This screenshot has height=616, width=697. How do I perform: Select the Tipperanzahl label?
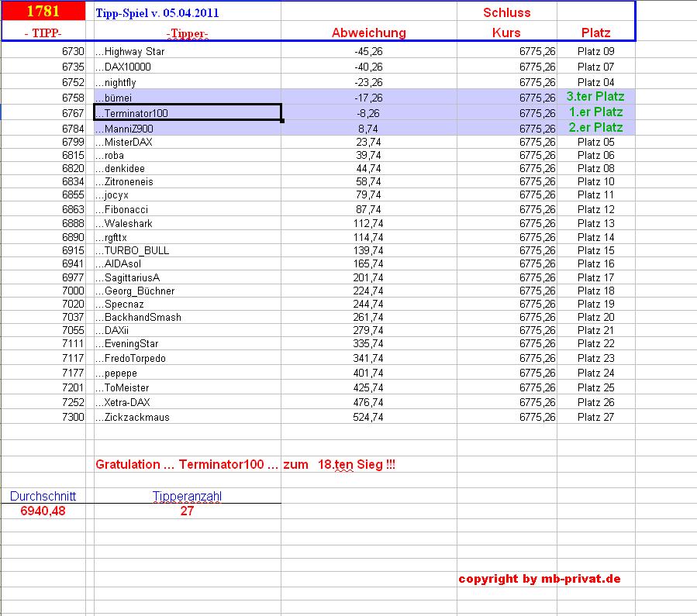tap(187, 497)
